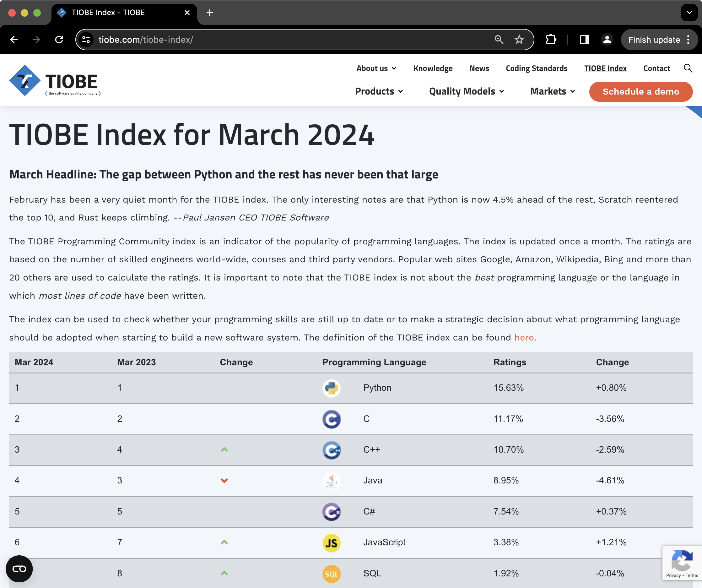Click the C# logo icon
This screenshot has width=702, height=588.
tap(332, 512)
